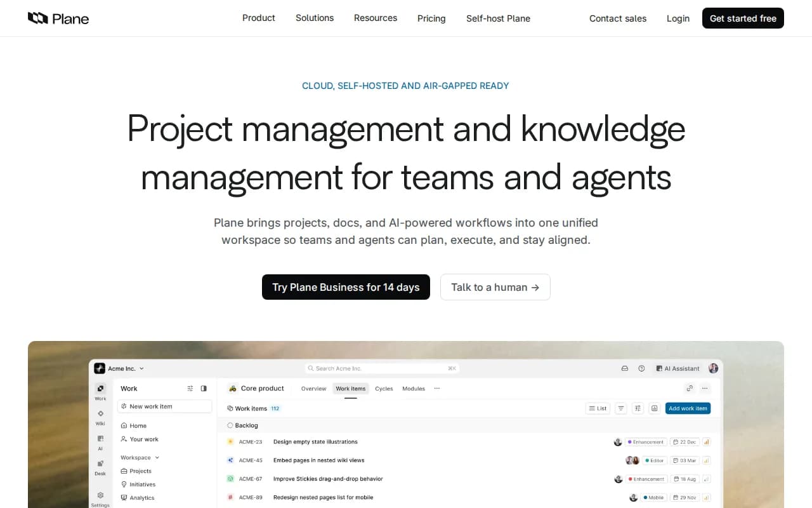
Task: Click the help question mark icon
Action: coord(641,368)
